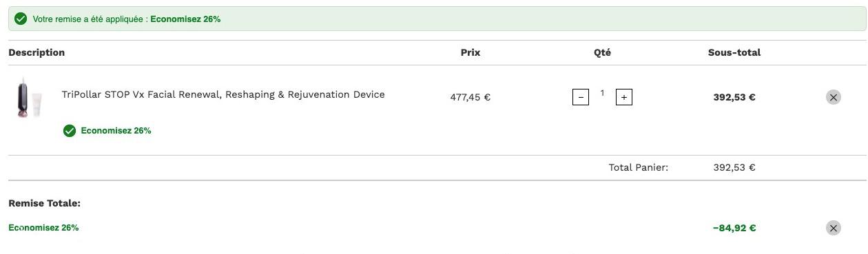868x254 pixels.
Task: Click the Total Panier label
Action: pyautogui.click(x=639, y=167)
